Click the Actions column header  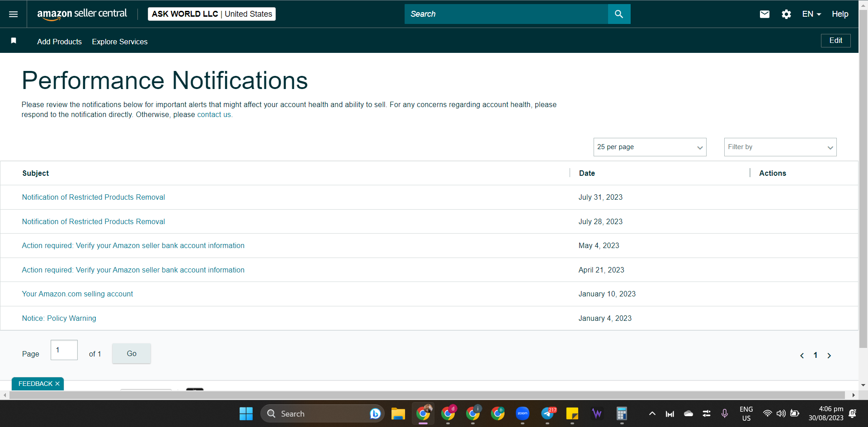pos(773,173)
